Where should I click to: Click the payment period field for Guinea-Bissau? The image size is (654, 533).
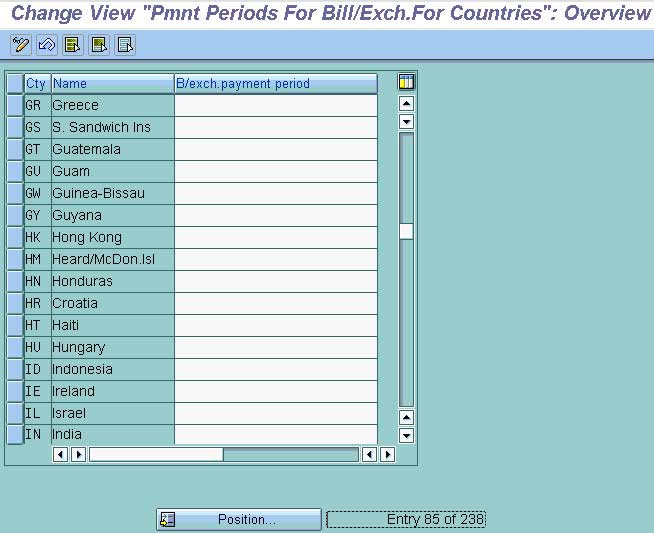pos(276,193)
